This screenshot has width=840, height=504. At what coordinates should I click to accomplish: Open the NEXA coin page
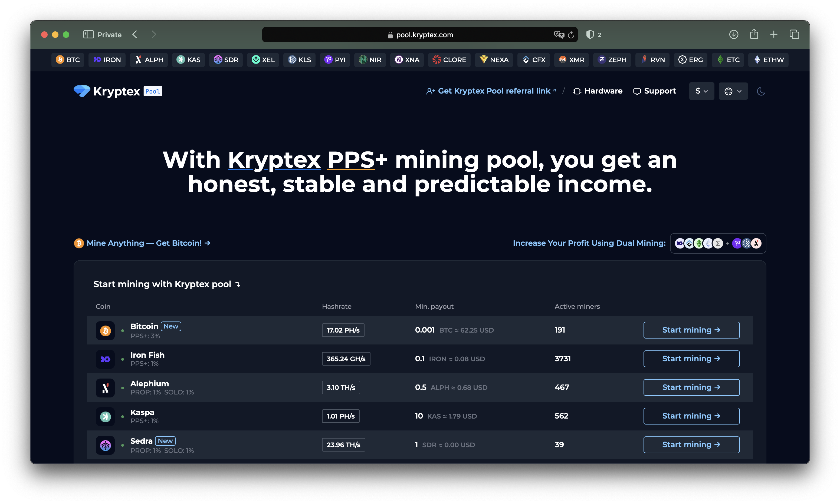point(494,60)
